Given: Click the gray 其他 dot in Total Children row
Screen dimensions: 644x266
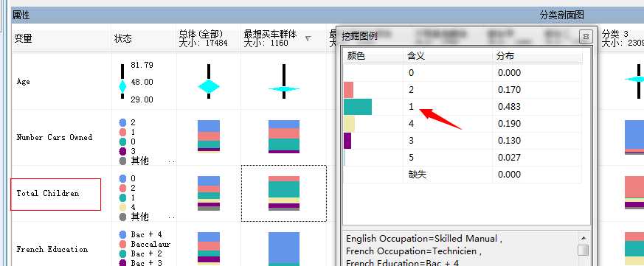Looking at the screenshot, I should [x=122, y=217].
